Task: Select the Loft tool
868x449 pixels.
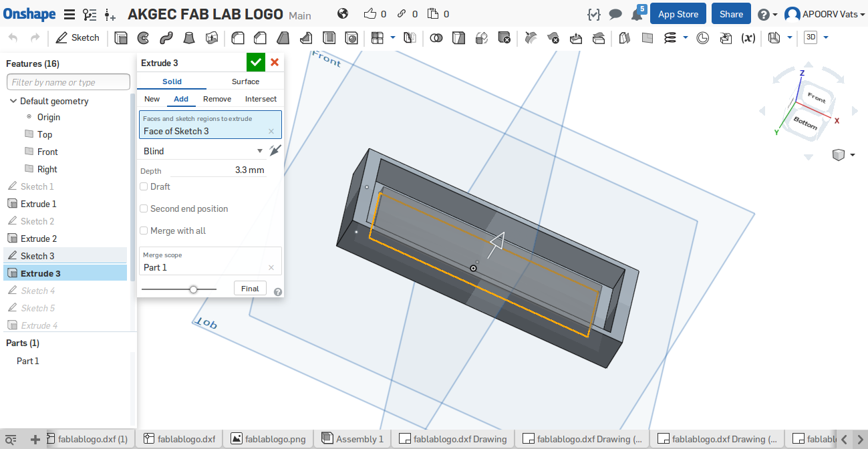Action: pos(189,38)
